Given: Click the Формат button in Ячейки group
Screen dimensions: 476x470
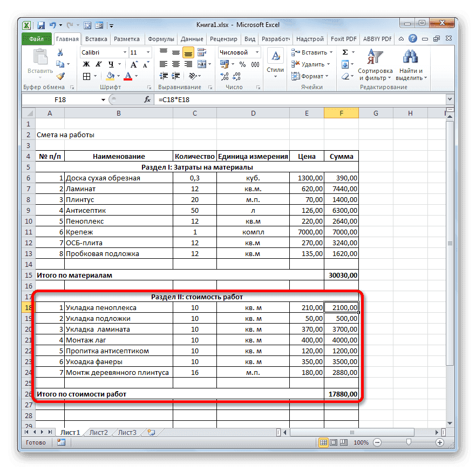Looking at the screenshot, I should coord(312,76).
